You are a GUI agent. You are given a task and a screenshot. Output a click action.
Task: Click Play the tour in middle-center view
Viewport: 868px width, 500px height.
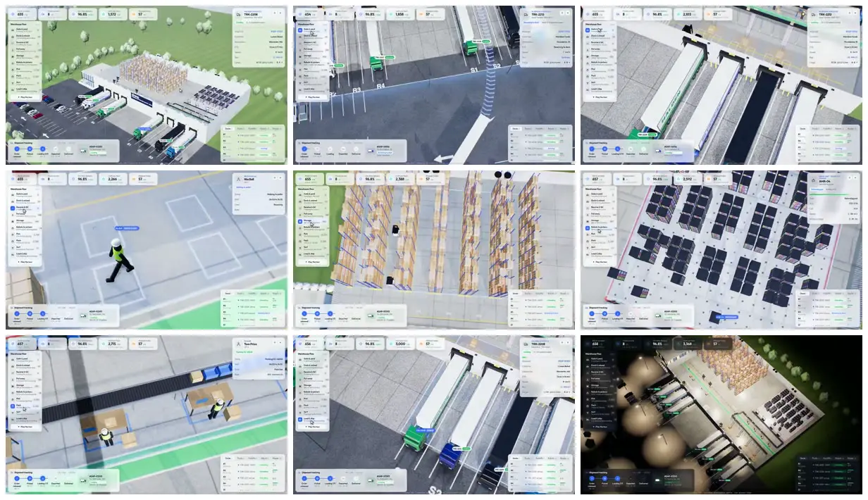click(x=311, y=261)
